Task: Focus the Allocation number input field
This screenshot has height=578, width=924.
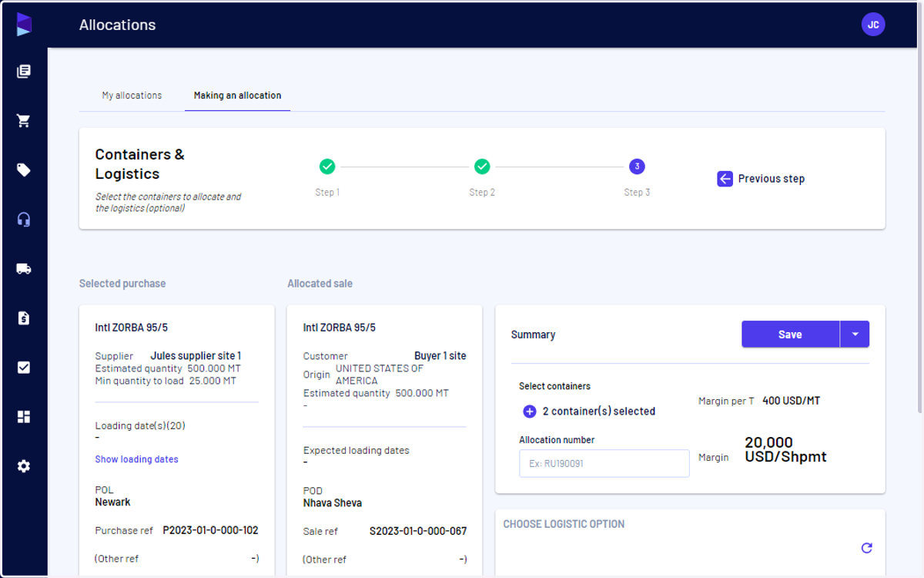Action: point(604,464)
